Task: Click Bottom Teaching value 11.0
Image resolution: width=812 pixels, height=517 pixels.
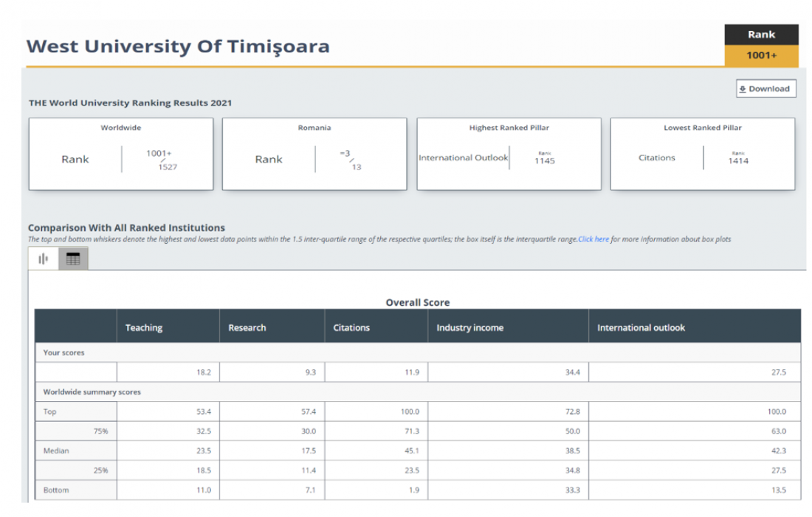Action: tap(204, 490)
